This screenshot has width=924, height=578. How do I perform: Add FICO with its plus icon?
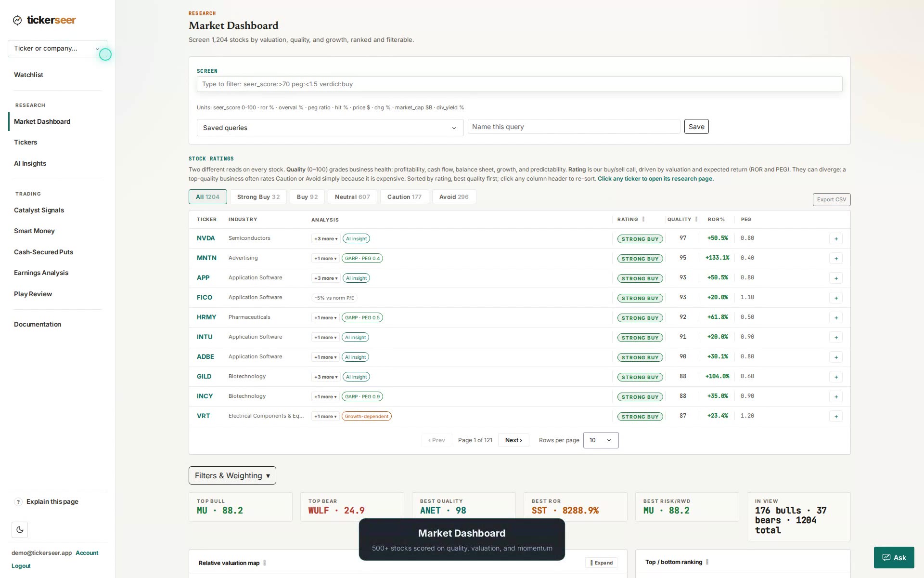[836, 298]
